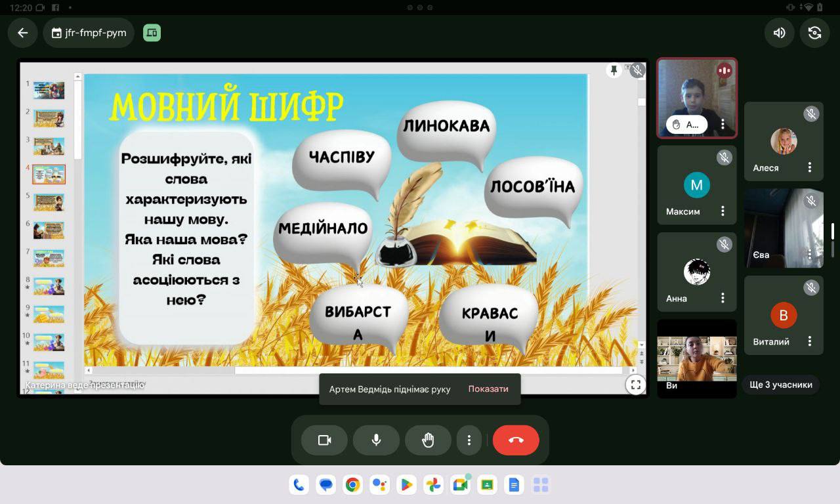Flip camera using switch camera icon
The width and height of the screenshot is (840, 504).
pyautogui.click(x=814, y=33)
